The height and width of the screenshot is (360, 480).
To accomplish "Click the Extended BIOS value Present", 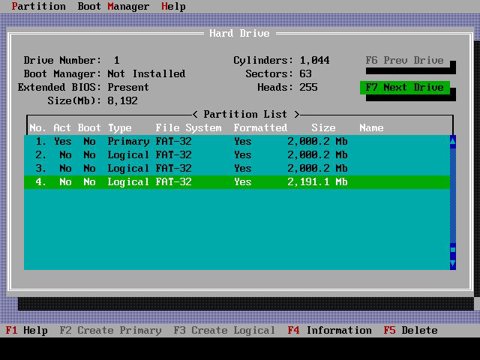I will [x=128, y=87].
